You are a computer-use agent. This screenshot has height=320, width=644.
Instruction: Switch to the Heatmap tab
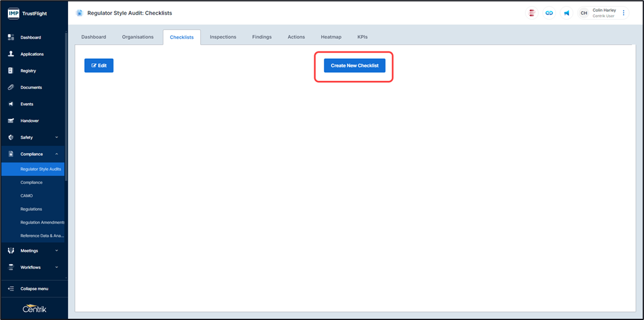coord(331,37)
